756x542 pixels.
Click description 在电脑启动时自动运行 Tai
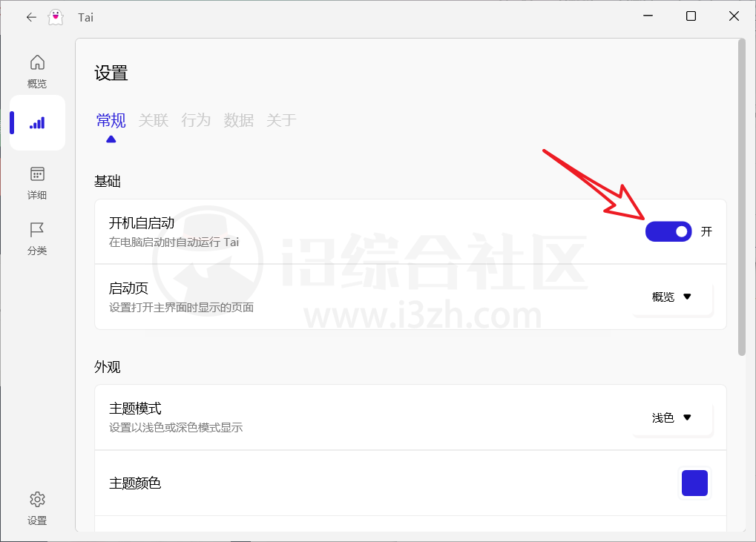174,242
